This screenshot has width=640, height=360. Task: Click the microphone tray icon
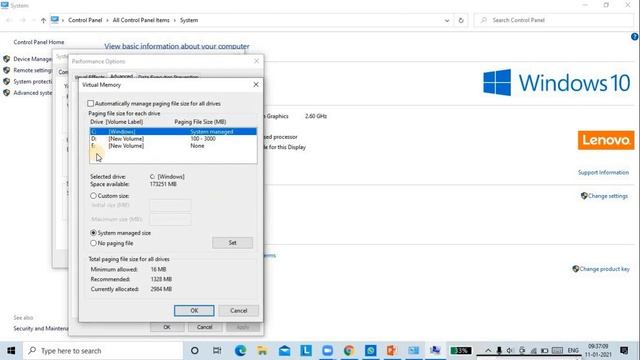499,351
